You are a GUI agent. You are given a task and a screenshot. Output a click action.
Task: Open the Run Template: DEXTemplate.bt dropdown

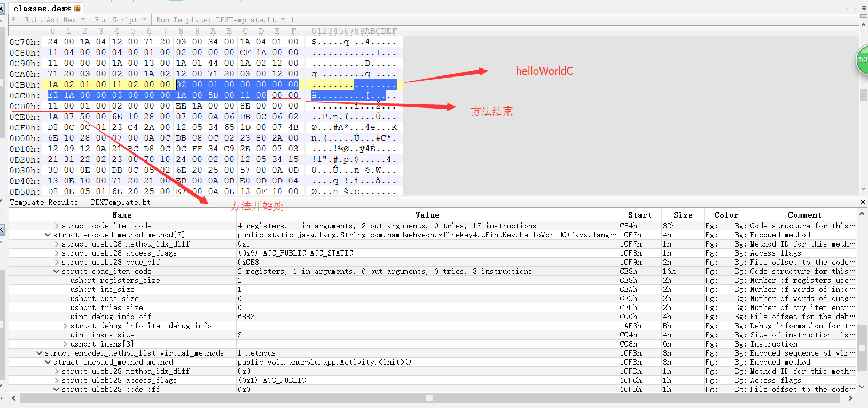pyautogui.click(x=220, y=20)
